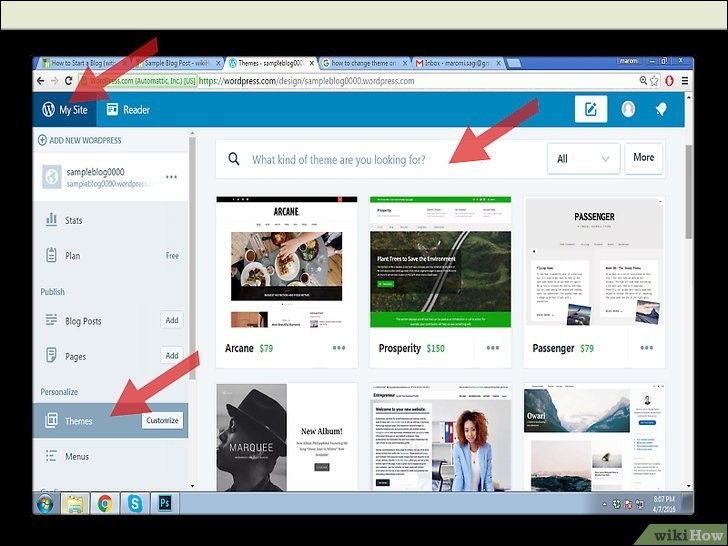This screenshot has width=728, height=546.
Task: Click the More button beside the filter
Action: pyautogui.click(x=644, y=158)
